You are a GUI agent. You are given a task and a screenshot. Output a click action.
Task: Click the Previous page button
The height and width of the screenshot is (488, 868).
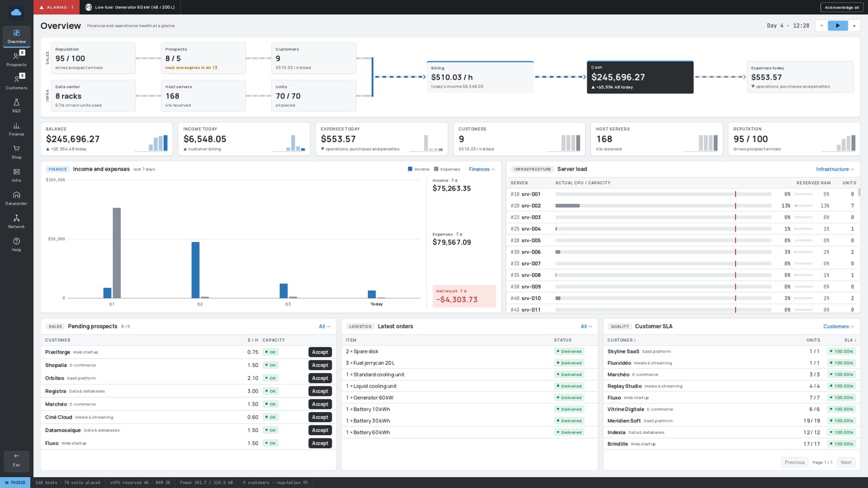point(794,463)
